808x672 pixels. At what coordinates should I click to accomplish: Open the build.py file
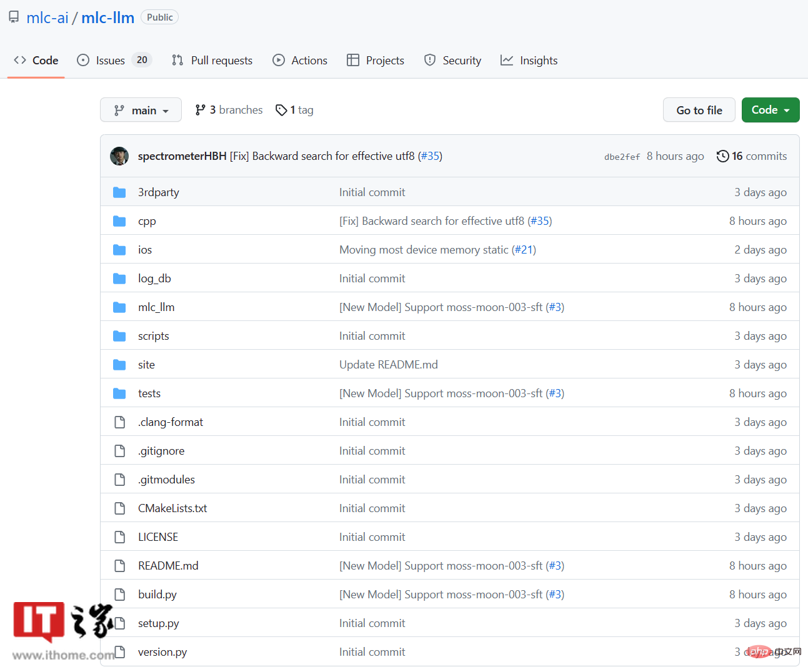tap(157, 595)
